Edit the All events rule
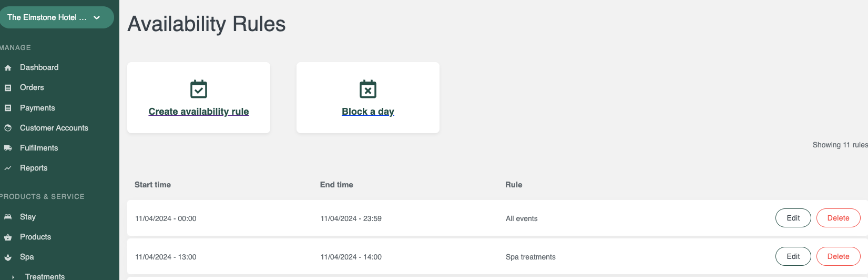Viewport: 868px width, 280px height. click(793, 218)
